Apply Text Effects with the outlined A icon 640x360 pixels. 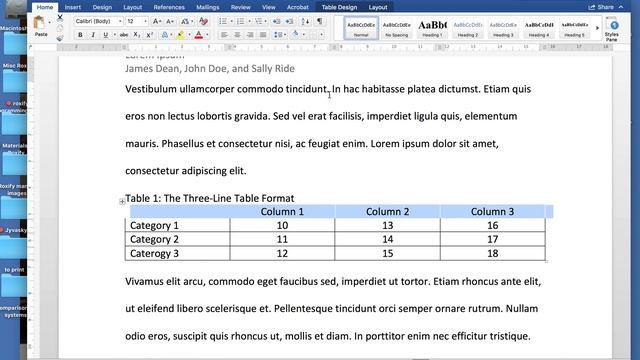pos(165,35)
